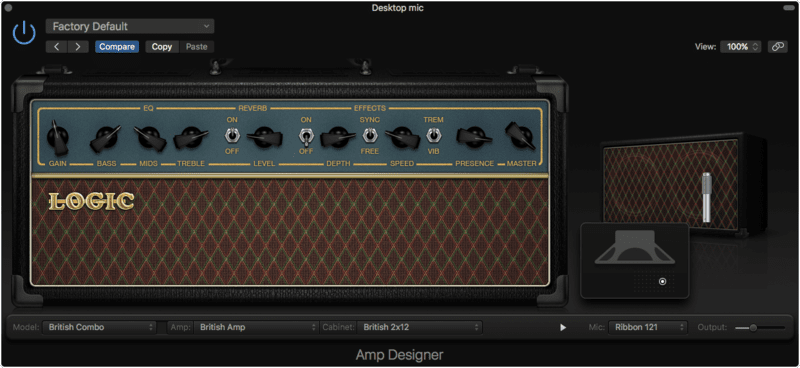The width and height of the screenshot is (800, 368).
Task: Open the Model British Combo dropdown
Action: (99, 327)
